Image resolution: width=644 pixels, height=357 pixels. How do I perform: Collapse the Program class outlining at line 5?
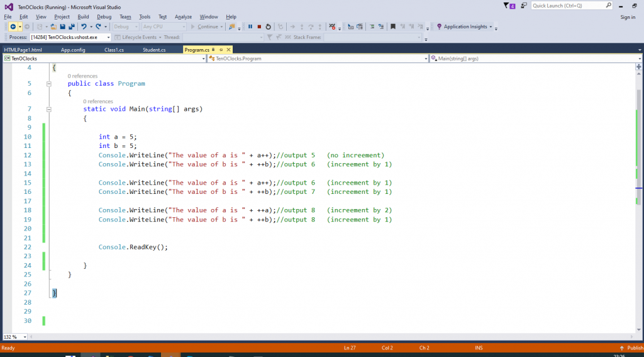click(x=49, y=84)
